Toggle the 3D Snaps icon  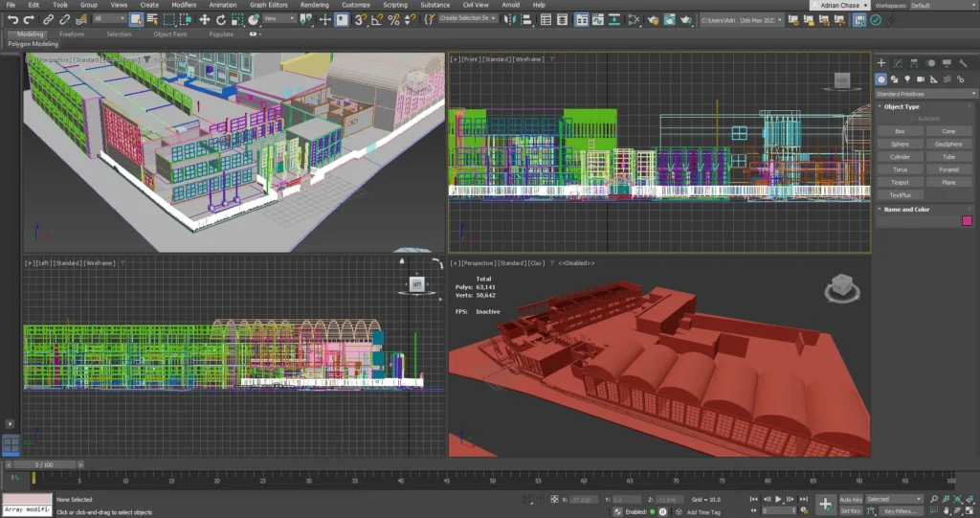[x=361, y=20]
